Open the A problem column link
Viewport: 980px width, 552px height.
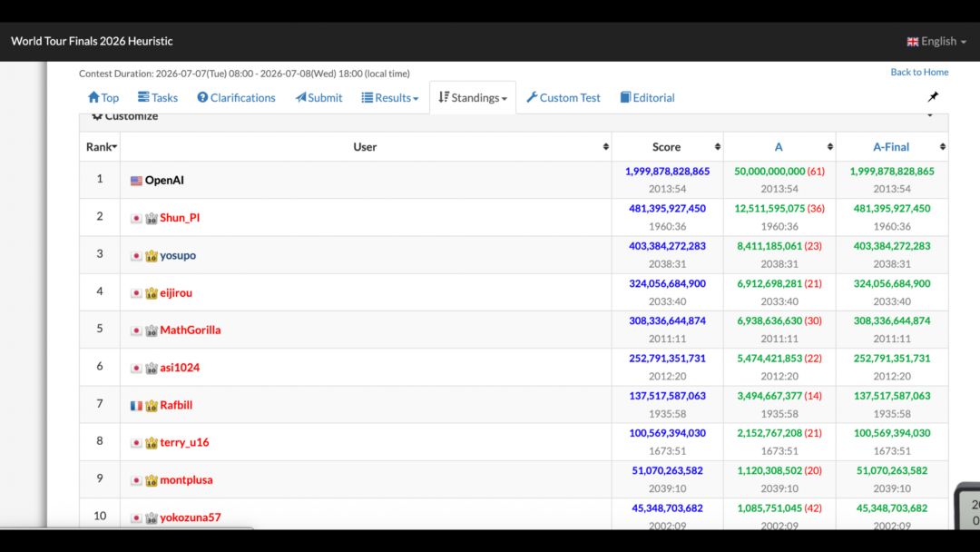pos(779,147)
